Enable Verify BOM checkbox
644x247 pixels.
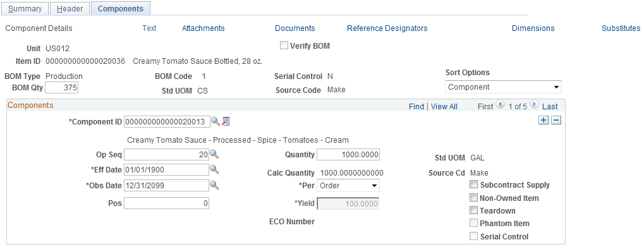point(284,45)
